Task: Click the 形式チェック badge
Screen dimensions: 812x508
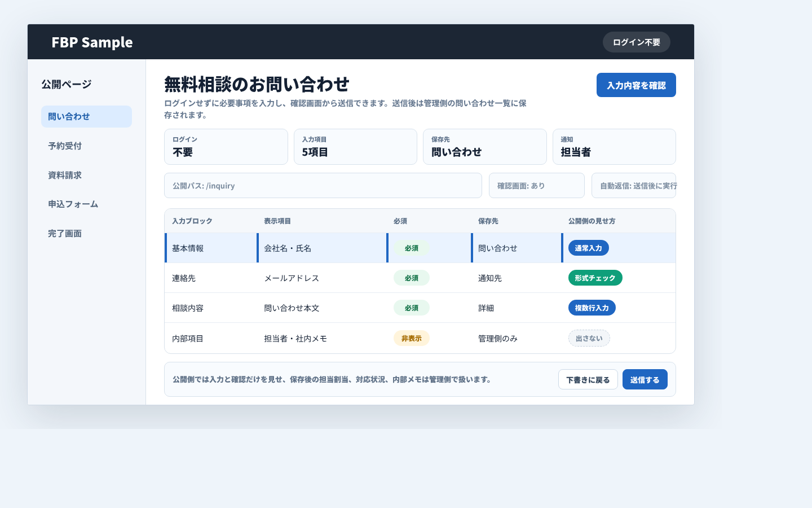Action: (595, 278)
